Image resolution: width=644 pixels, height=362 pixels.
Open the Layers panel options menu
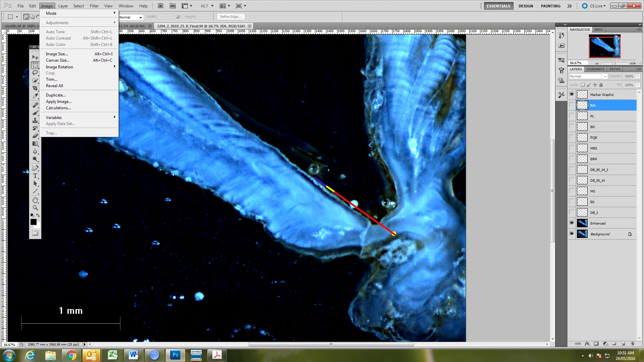pyautogui.click(x=638, y=69)
